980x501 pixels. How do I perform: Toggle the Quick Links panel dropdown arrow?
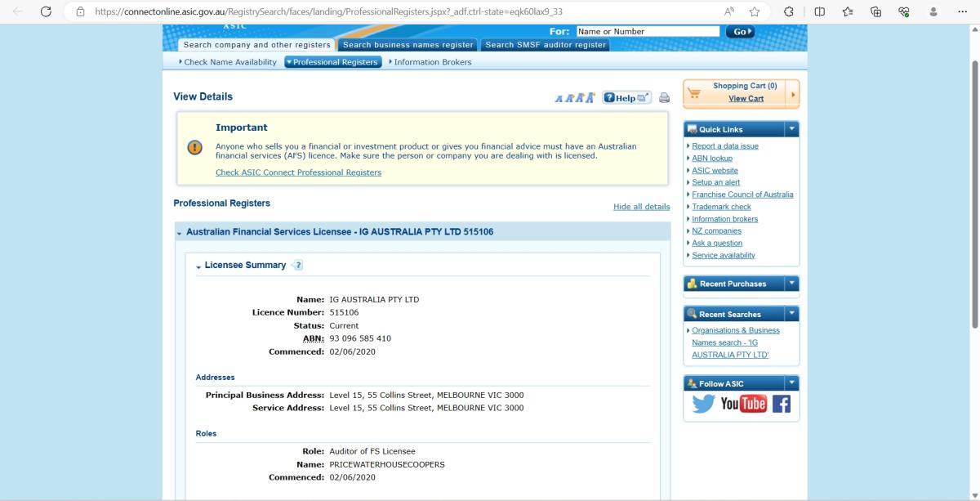coord(791,129)
